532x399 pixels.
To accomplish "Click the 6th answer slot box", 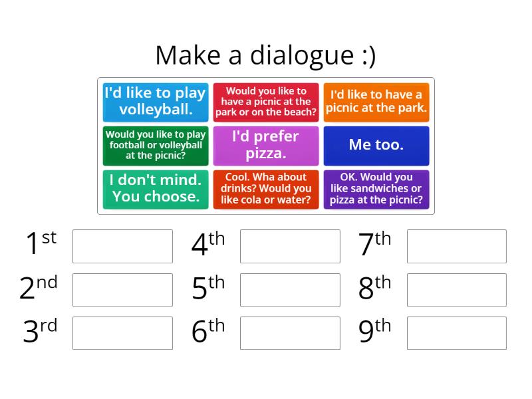I will (x=290, y=333).
